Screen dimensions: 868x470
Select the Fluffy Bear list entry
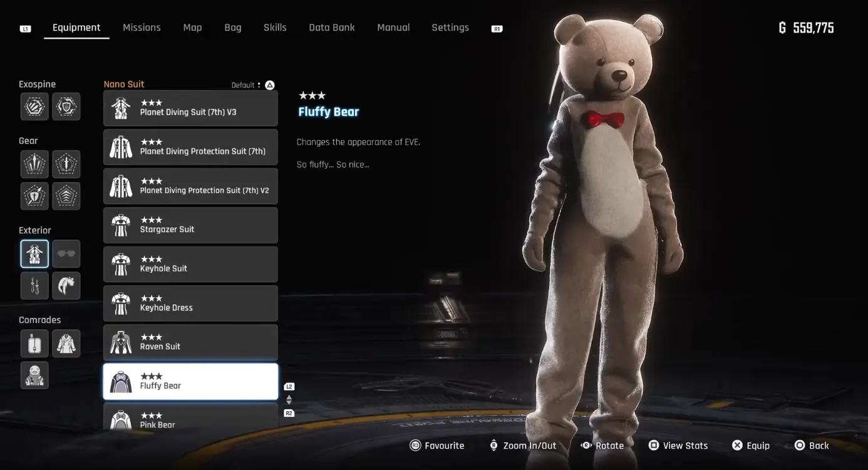coord(190,382)
